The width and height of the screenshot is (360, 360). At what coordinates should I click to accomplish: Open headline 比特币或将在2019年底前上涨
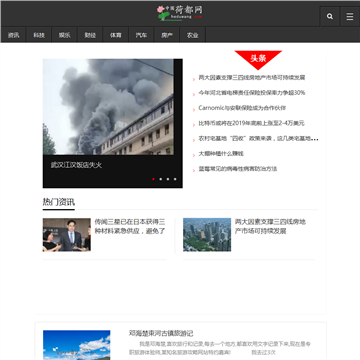coord(251,123)
